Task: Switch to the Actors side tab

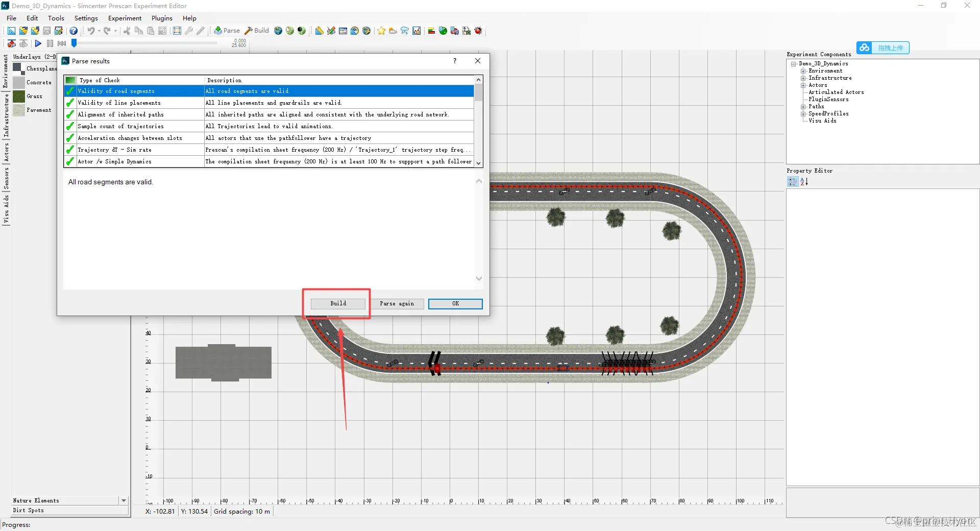Action: pyautogui.click(x=6, y=153)
